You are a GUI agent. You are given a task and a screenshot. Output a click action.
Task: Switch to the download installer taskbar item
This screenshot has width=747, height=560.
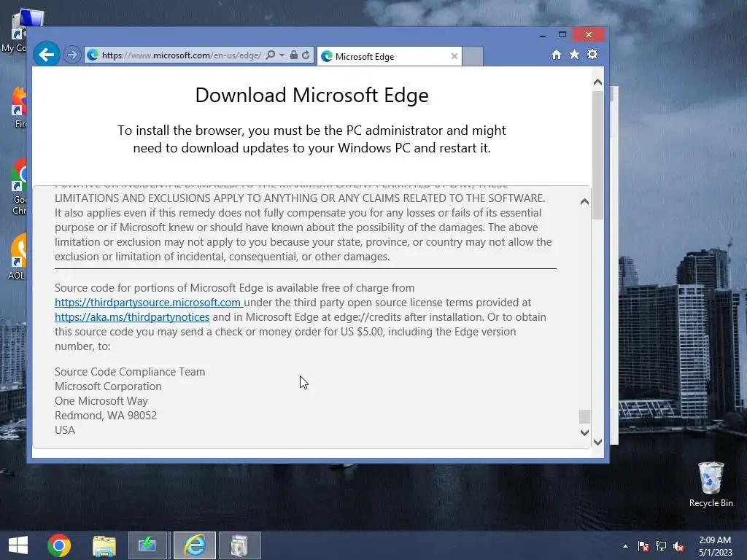coord(147,545)
